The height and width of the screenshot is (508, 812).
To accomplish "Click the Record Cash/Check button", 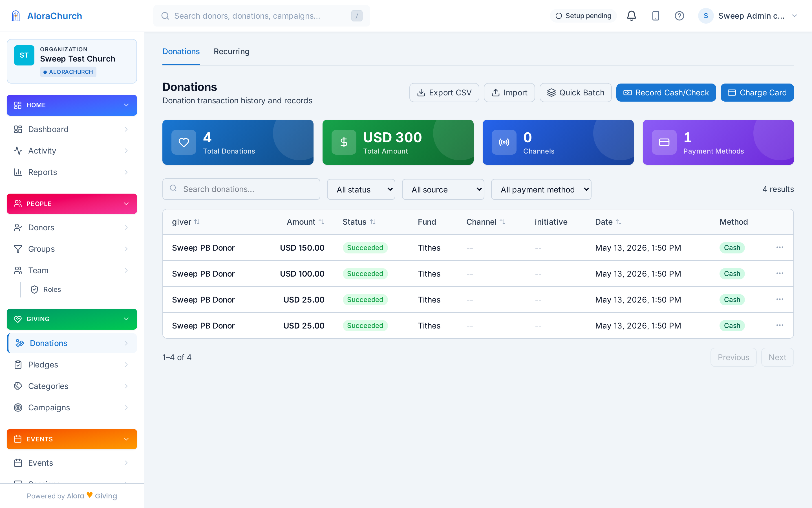I will click(666, 93).
